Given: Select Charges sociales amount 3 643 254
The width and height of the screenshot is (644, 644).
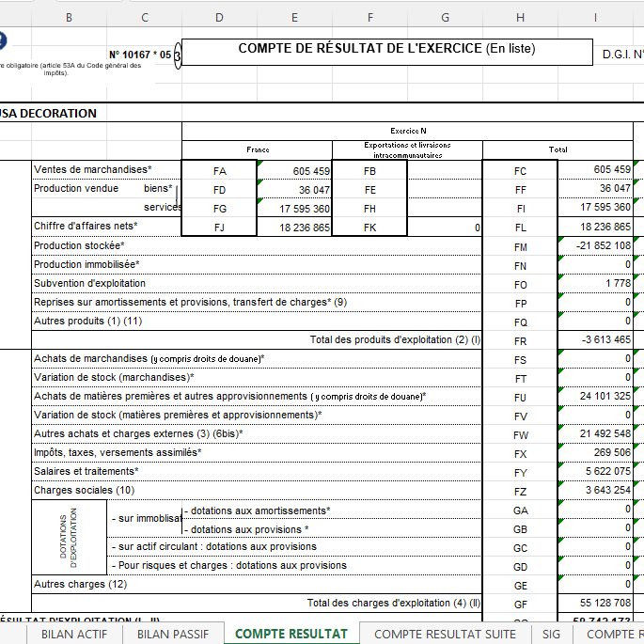Looking at the screenshot, I should tap(595, 491).
